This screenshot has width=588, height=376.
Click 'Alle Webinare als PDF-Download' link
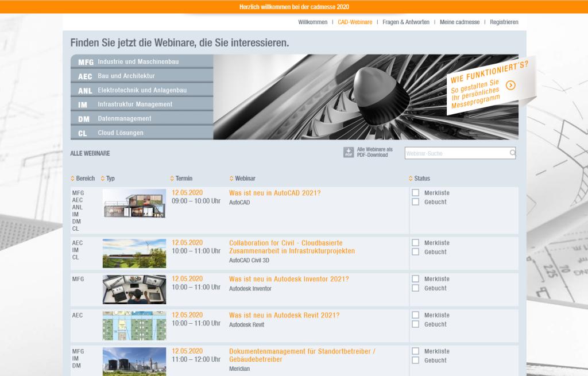tap(374, 152)
